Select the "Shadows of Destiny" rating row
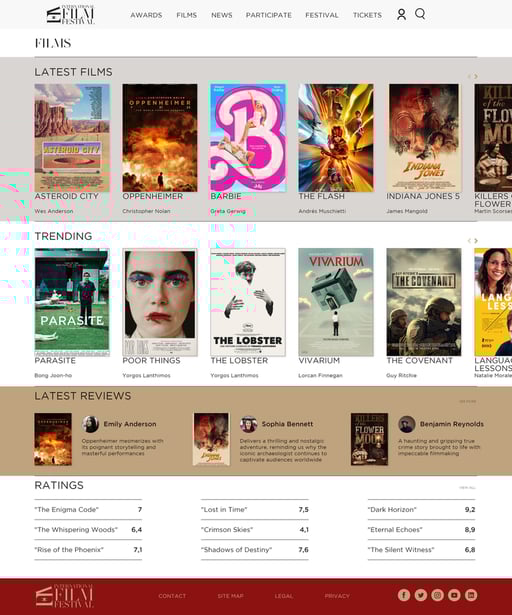Screen dimensions: 512x615 [255, 549]
